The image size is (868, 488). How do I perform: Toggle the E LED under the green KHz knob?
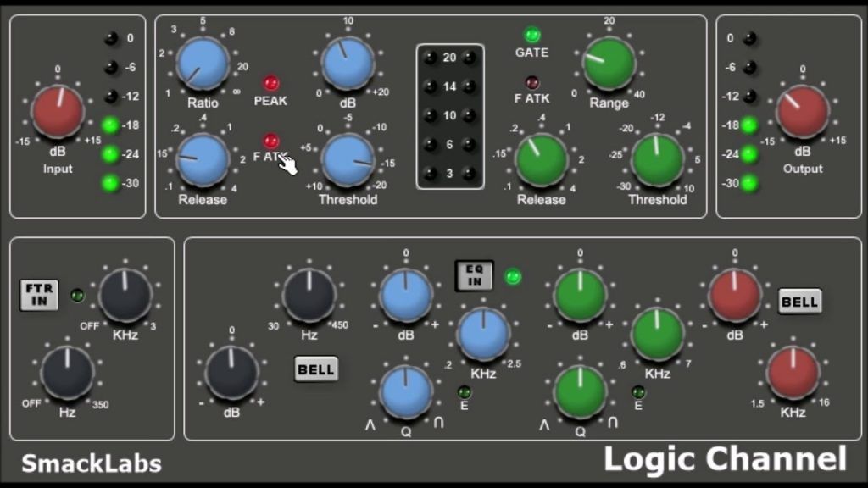pos(638,391)
